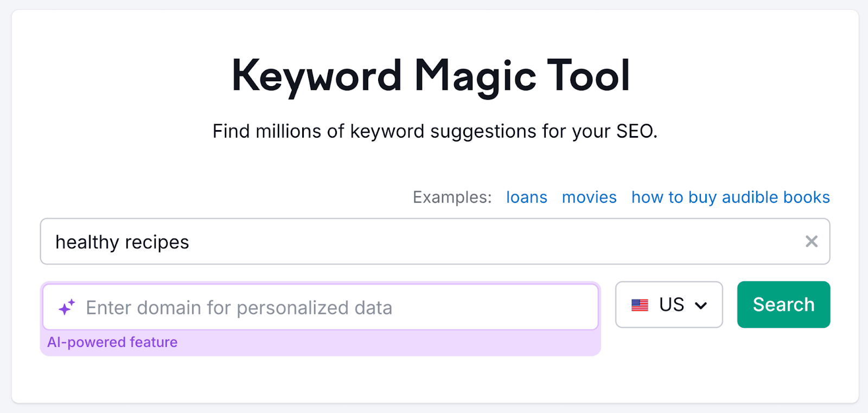Screen dimensions: 868x413
Task: Click the flag inside the country selector
Action: click(x=641, y=305)
